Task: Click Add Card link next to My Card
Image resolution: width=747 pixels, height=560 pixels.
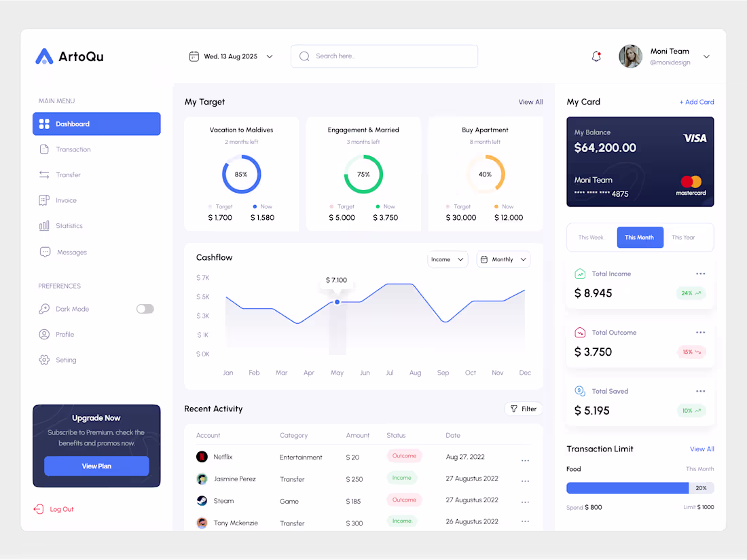Action: coord(697,101)
